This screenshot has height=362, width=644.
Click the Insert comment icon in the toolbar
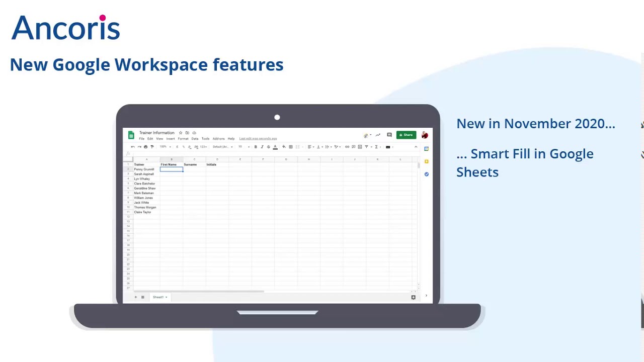pos(354,147)
